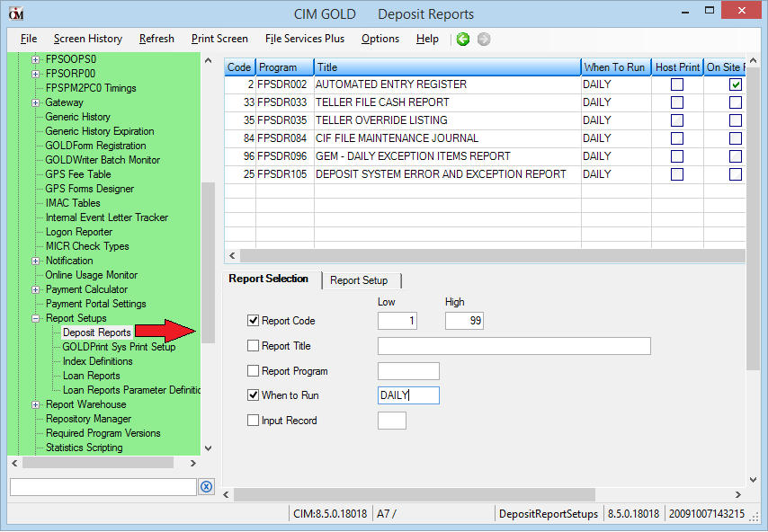Toggle Host Print for AUTOMATED ENTRY REGISTER
Viewport: 768px width, 532px height.
677,84
